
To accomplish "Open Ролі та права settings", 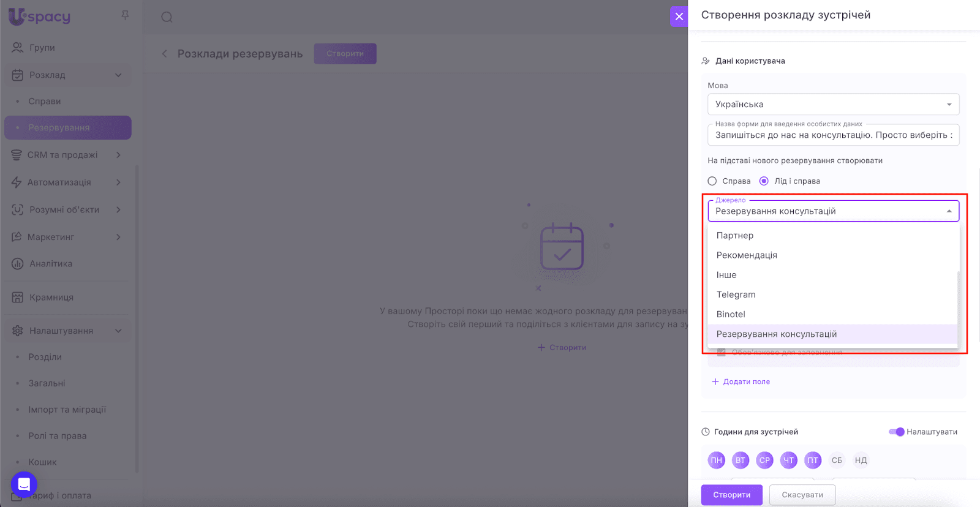I will pos(58,436).
